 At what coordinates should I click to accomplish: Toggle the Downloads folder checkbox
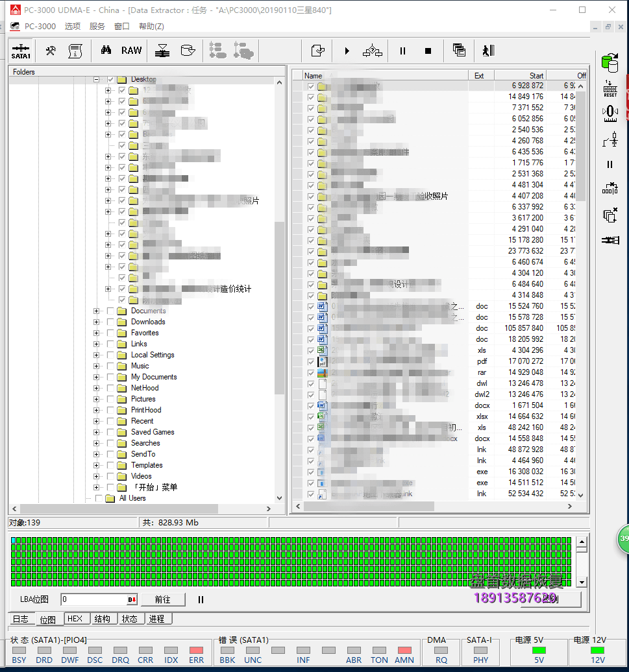[x=110, y=322]
